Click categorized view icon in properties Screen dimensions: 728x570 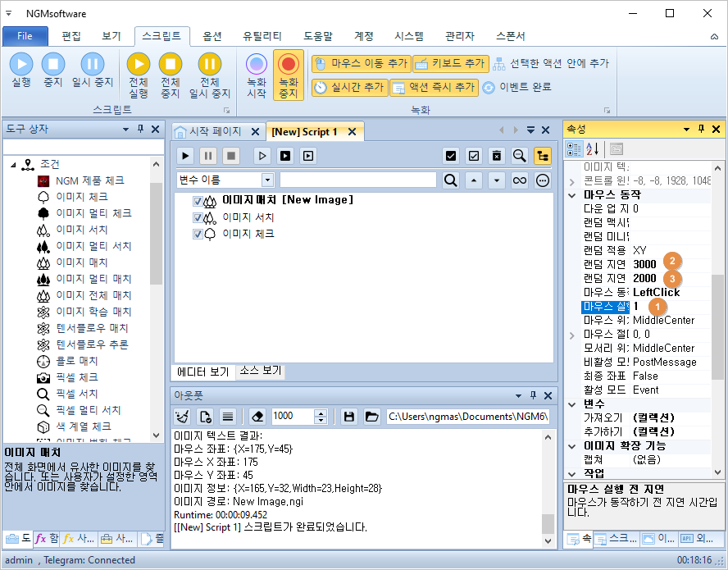[x=574, y=149]
